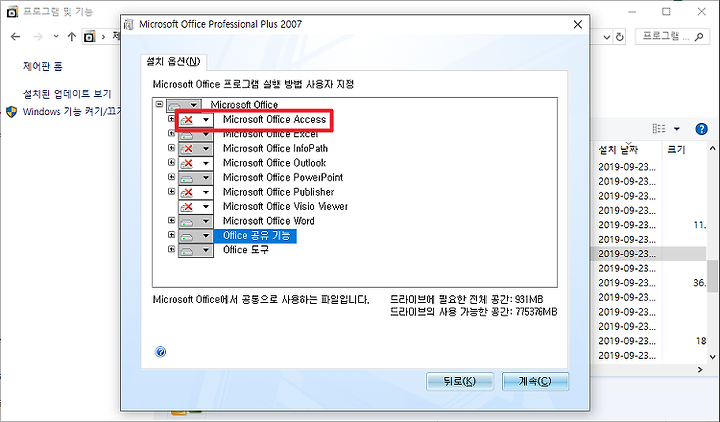Screen dimensions: 720x422
Task: Select Microsoft Office Word in the tree
Action: tap(269, 221)
